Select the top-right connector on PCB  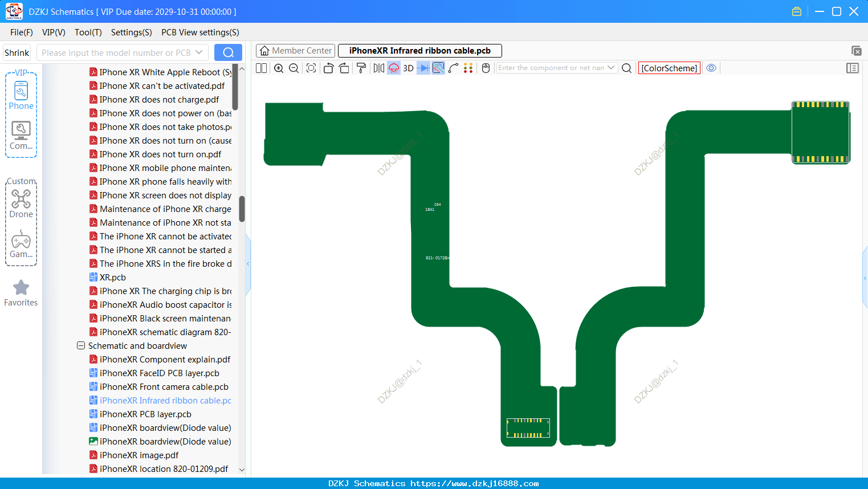[821, 132]
